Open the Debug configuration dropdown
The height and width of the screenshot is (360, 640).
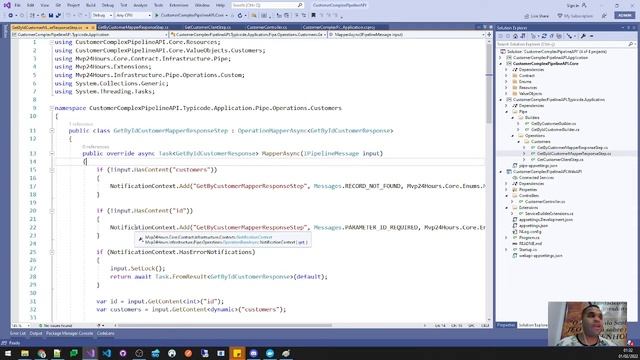102,16
